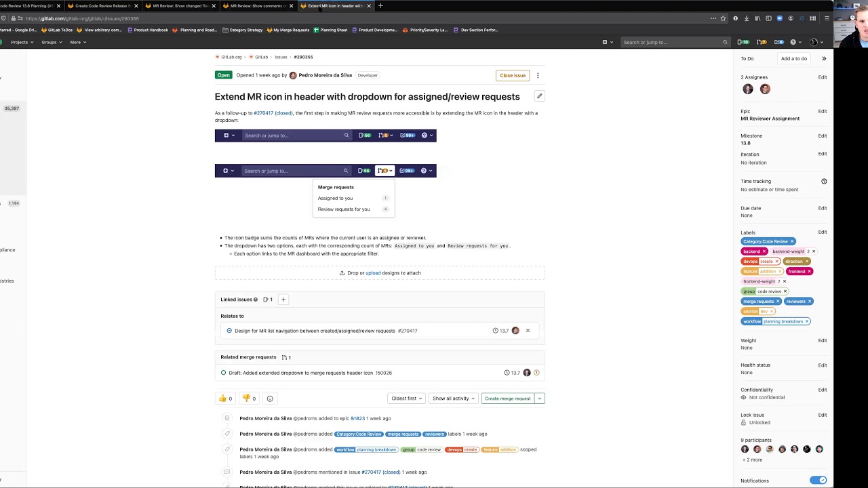Open the issue actions kebab menu
Viewport: 868px width, 488px height.
pyautogui.click(x=538, y=75)
